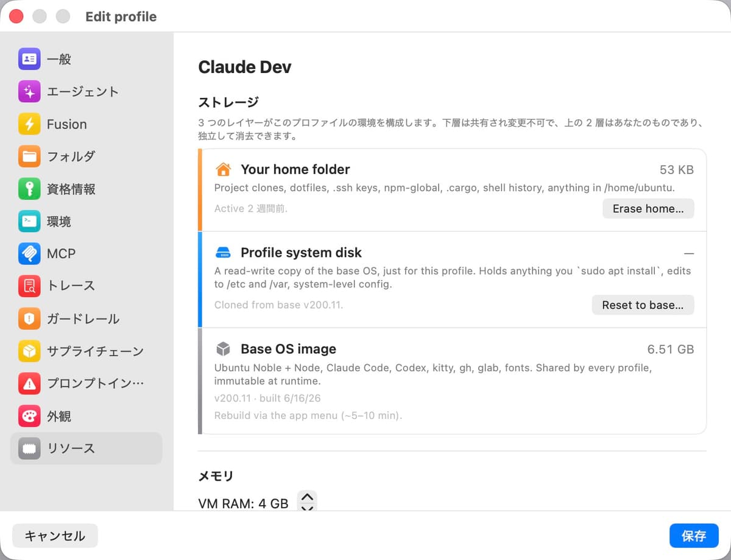Screen dimensions: 731x560
Task: Click the フォルダ folder icon
Action: tap(29, 156)
